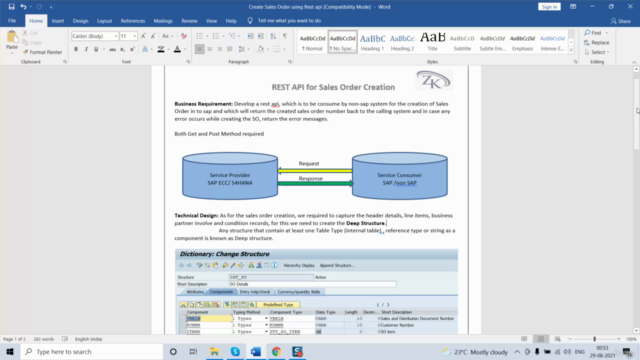Open Cortana circle on the taskbar
640x360 pixels.
click(x=173, y=351)
